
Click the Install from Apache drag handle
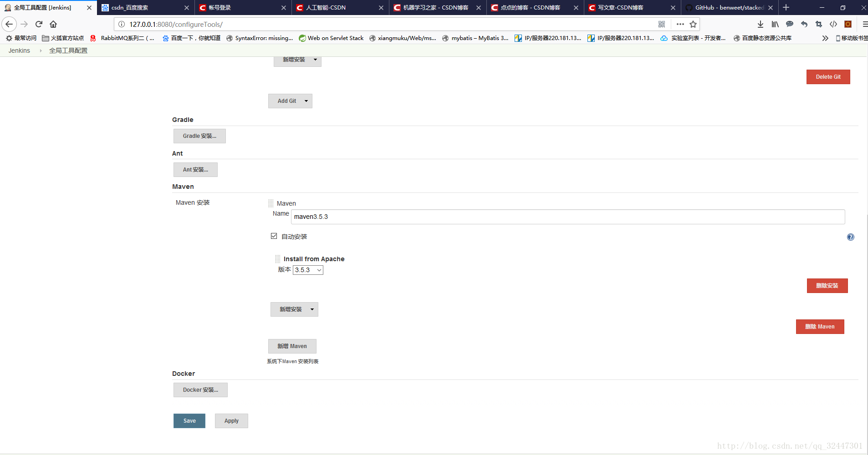(278, 259)
